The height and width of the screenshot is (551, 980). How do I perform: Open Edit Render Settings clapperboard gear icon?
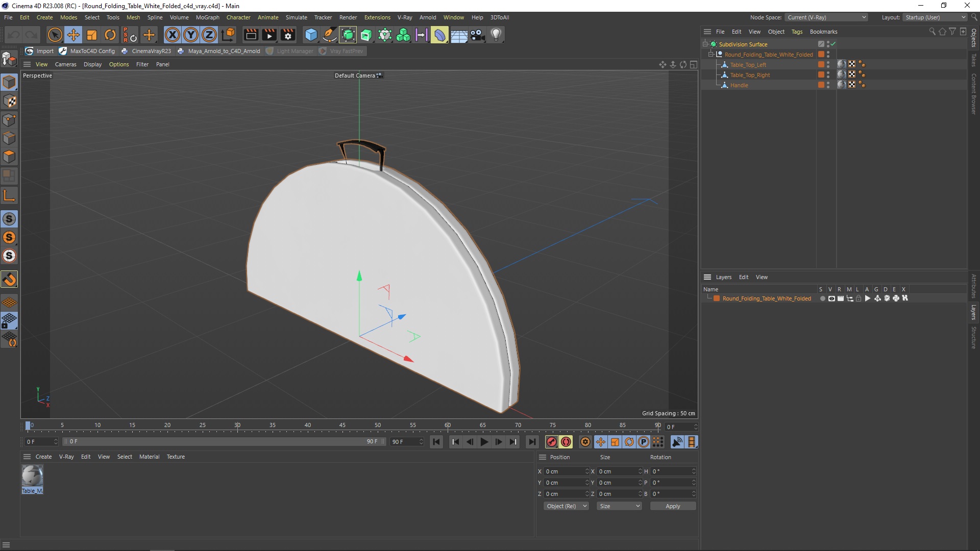(288, 35)
